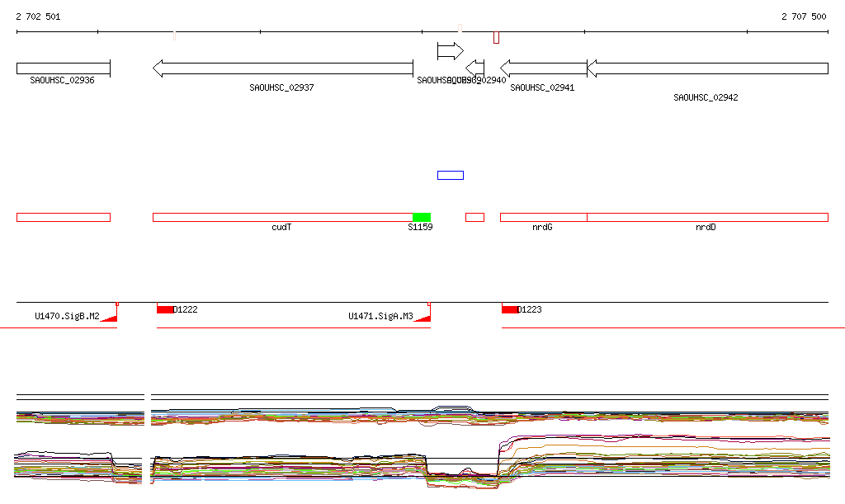Click the end coordinate 2 707 500
The image size is (845, 504).
point(804,16)
